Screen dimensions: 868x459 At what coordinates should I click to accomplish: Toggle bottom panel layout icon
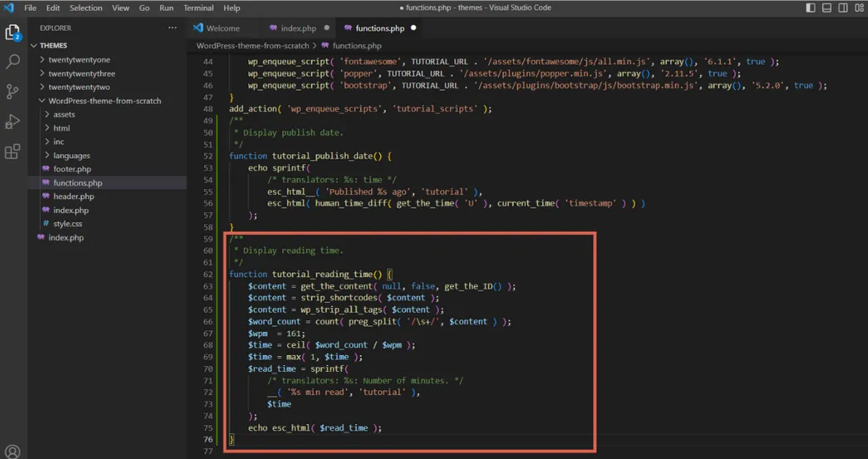click(x=826, y=7)
